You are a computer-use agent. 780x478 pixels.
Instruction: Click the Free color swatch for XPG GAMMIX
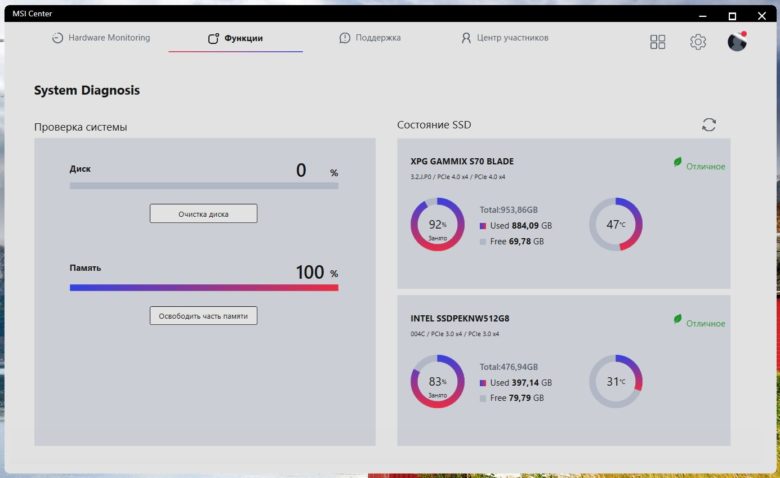(x=483, y=242)
